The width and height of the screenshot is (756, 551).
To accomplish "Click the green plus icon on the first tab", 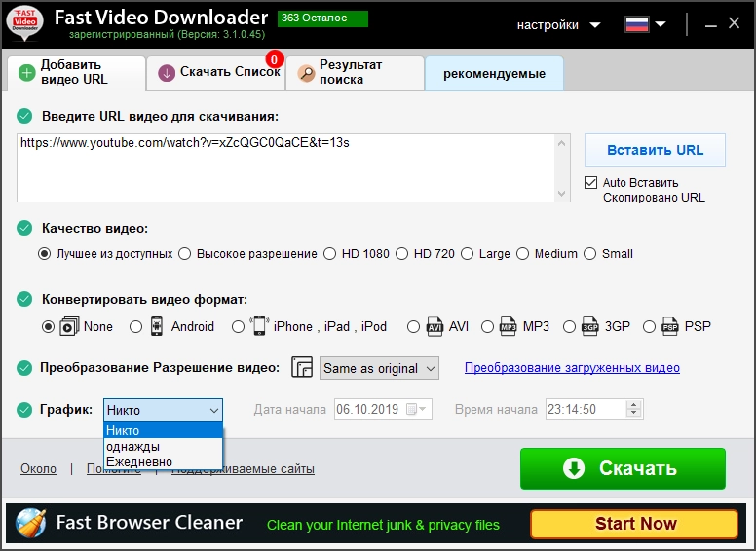I will coord(26,73).
